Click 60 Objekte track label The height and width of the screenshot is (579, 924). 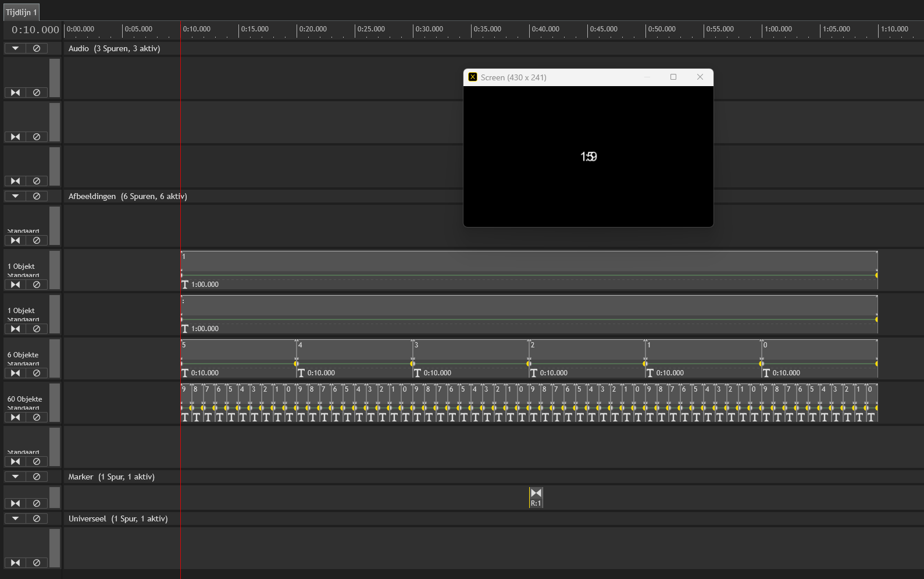click(x=25, y=399)
